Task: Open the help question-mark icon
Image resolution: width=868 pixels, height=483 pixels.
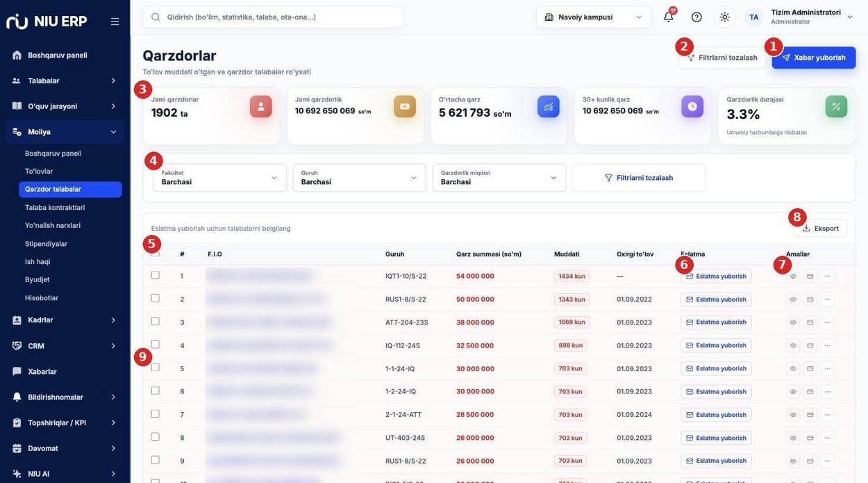Action: tap(696, 17)
